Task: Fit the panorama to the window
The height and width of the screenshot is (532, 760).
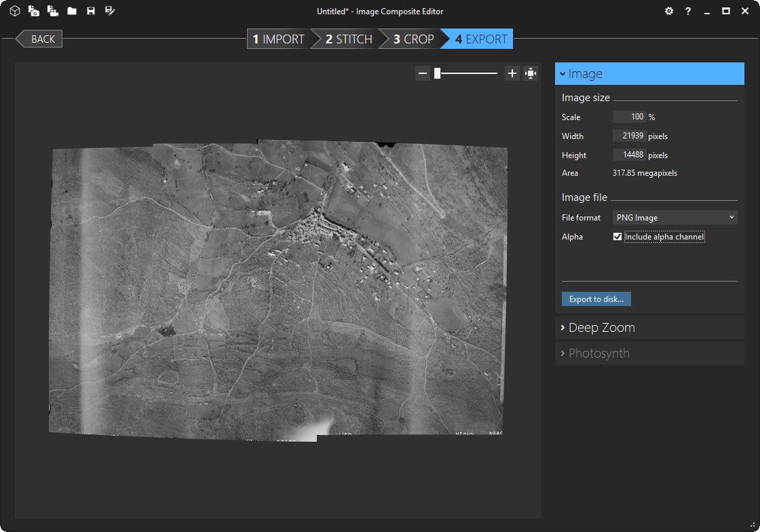Action: [x=531, y=73]
